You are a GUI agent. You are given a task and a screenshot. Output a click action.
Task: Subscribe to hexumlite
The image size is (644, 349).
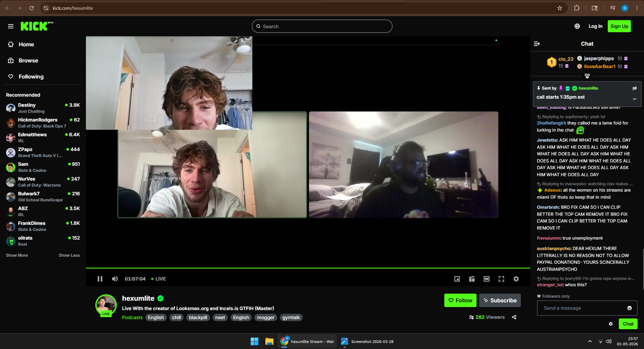pos(500,300)
